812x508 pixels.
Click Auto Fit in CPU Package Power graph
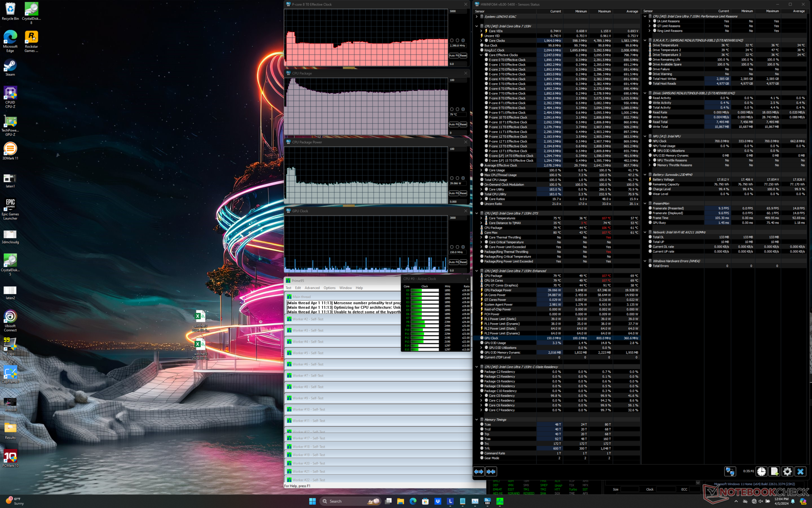click(x=453, y=193)
